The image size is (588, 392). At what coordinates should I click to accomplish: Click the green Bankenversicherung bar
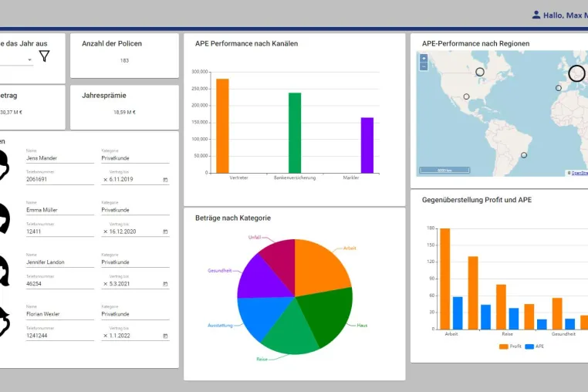pyautogui.click(x=295, y=133)
